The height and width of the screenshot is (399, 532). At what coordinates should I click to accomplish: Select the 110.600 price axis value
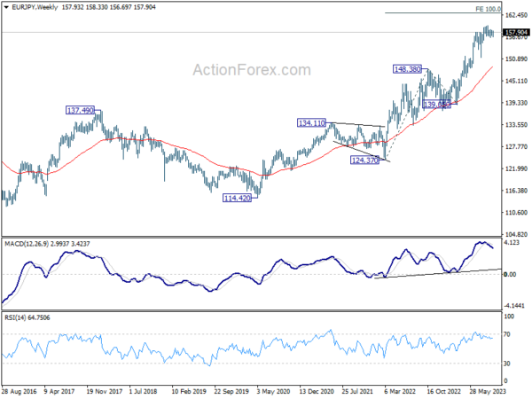516,213
